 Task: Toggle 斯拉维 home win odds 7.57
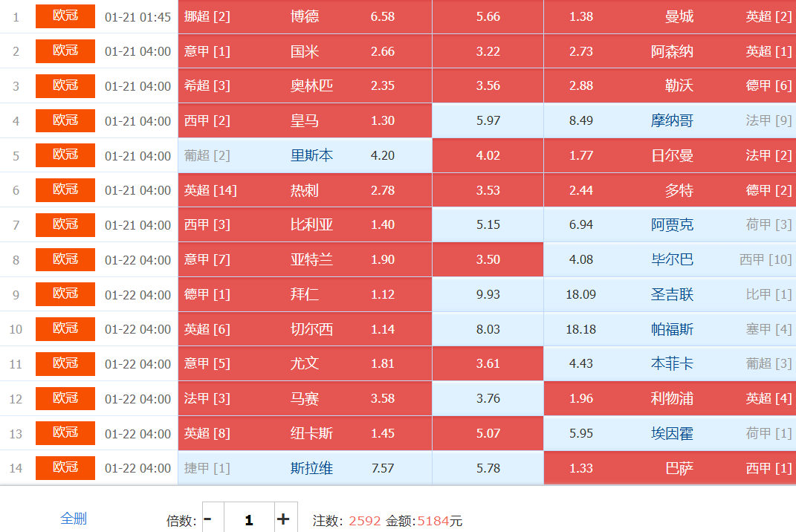point(382,469)
